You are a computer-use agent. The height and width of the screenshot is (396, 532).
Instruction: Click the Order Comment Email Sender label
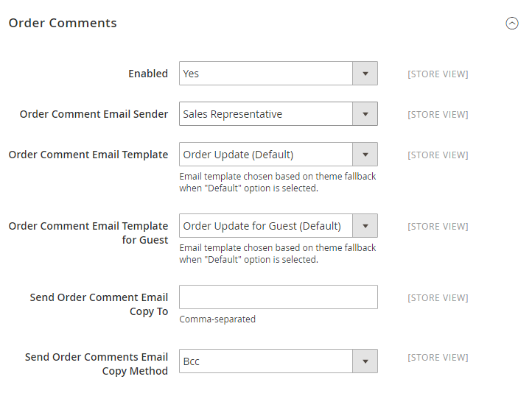[x=94, y=114]
